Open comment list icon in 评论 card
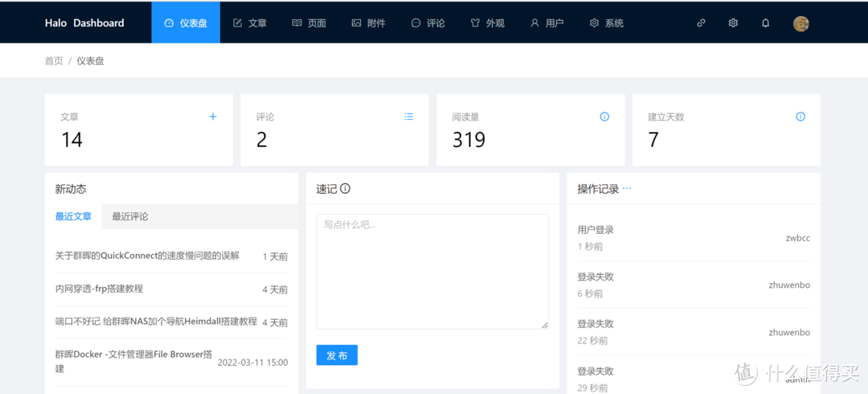Image resolution: width=868 pixels, height=394 pixels. (x=408, y=117)
